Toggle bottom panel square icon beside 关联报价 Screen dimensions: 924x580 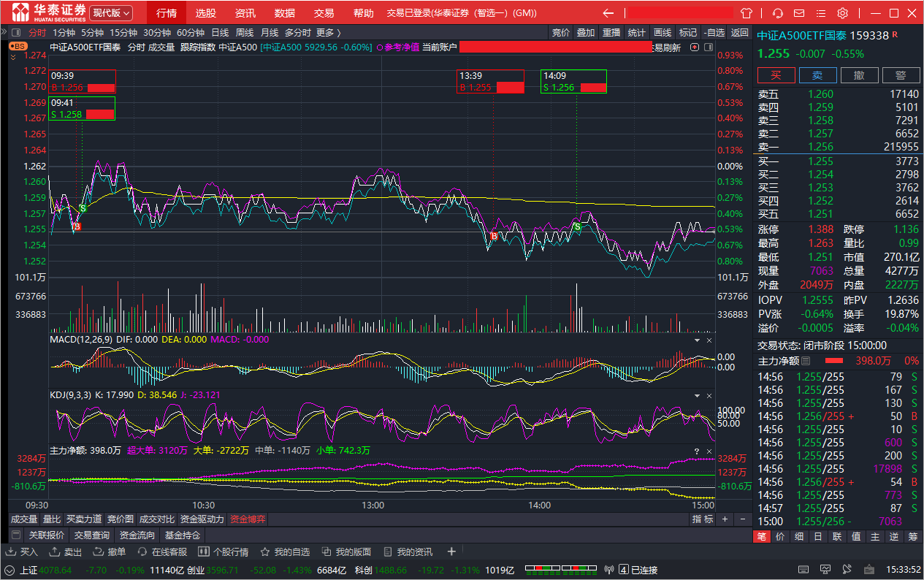point(16,535)
